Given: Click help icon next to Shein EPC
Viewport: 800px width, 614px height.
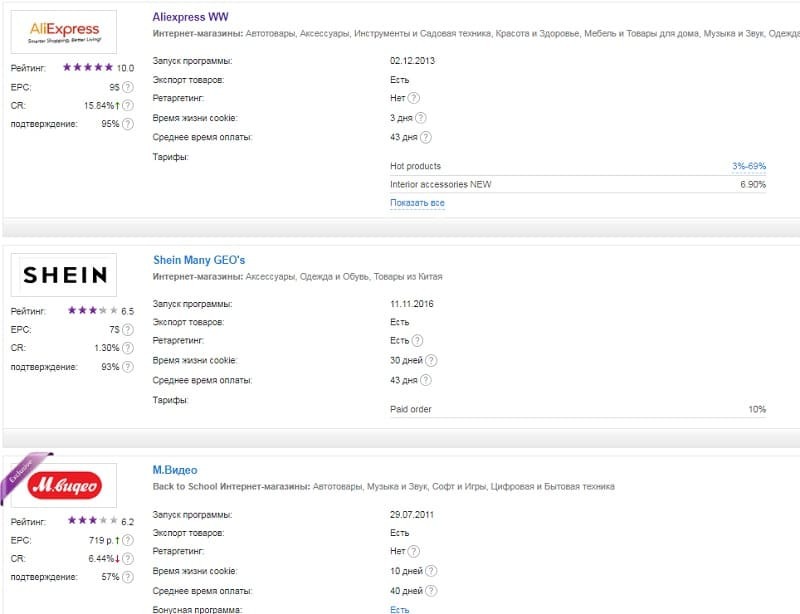Looking at the screenshot, I should click(127, 330).
